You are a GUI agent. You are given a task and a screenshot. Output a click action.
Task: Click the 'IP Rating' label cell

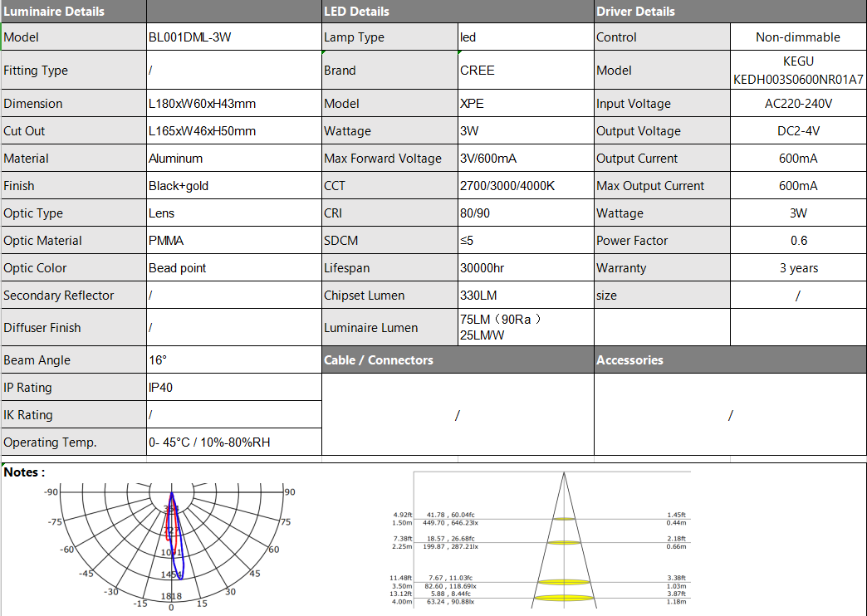pyautogui.click(x=74, y=387)
